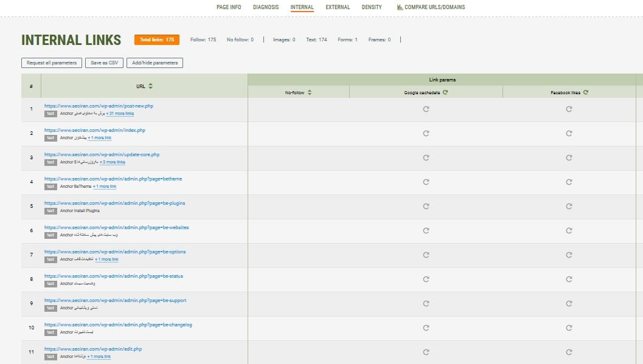
Task: Refresh Facebook likes for be-status row
Action: [x=569, y=279]
